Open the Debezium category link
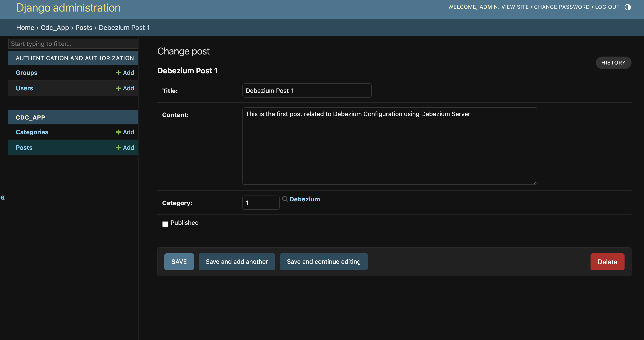The image size is (644, 340). tap(304, 199)
